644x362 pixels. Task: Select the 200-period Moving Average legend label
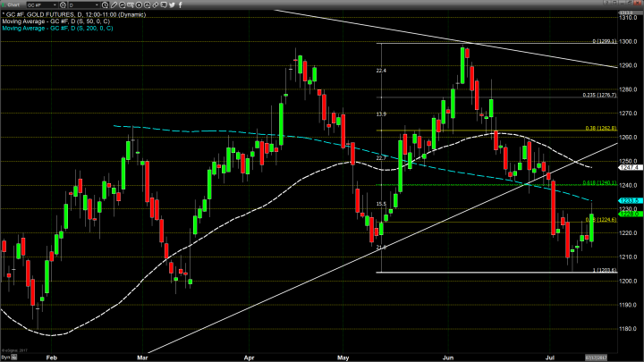(55, 28)
